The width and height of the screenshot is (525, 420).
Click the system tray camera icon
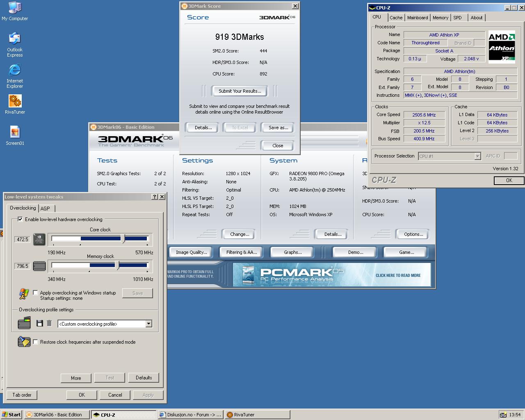pos(503,415)
